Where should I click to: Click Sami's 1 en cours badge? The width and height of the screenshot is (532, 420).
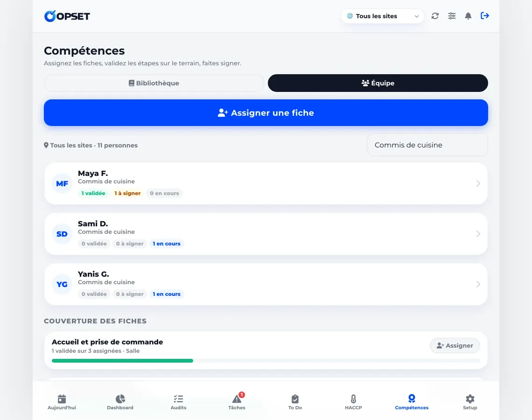(x=167, y=244)
